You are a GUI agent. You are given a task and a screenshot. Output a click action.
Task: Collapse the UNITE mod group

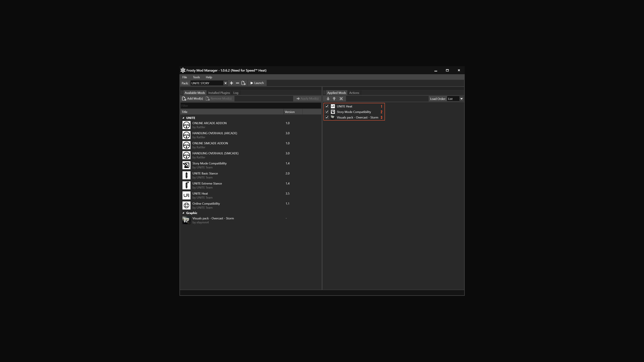183,118
